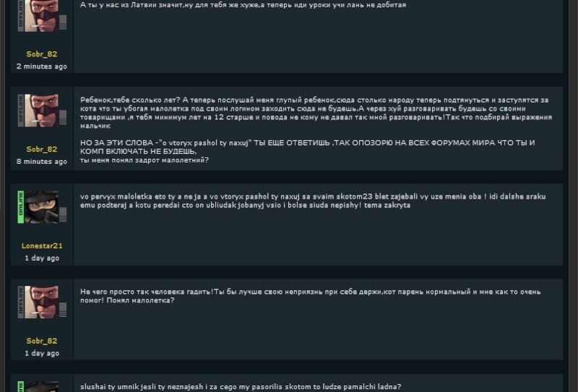Open the Sobr_82 username above '8 minutes ago'
The width and height of the screenshot is (578, 392).
pyautogui.click(x=42, y=149)
